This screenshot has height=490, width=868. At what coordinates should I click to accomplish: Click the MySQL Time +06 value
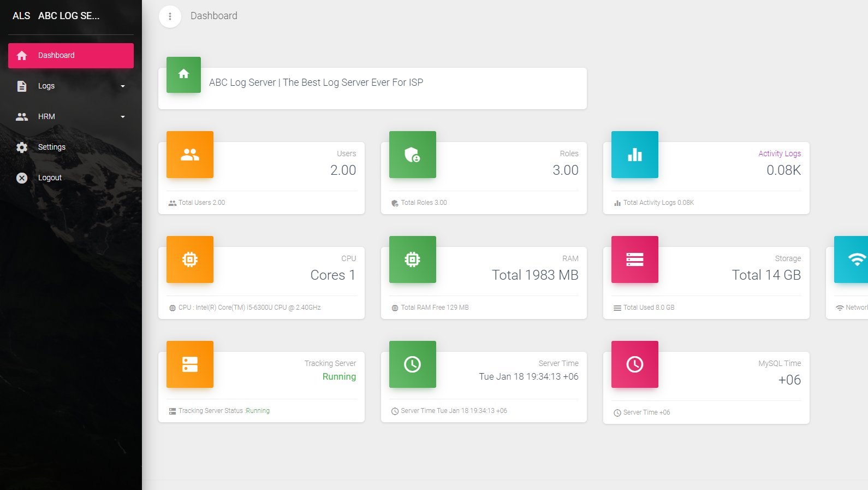pyautogui.click(x=790, y=380)
